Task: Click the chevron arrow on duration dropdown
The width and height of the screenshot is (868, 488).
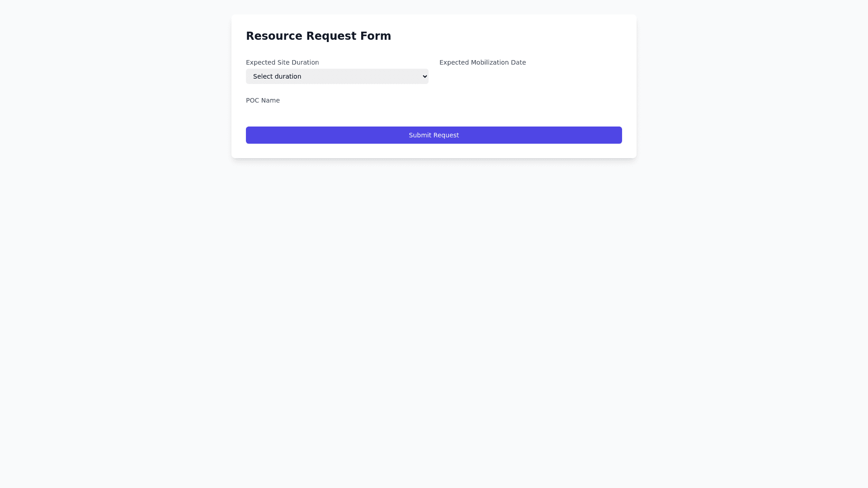Action: (x=425, y=76)
